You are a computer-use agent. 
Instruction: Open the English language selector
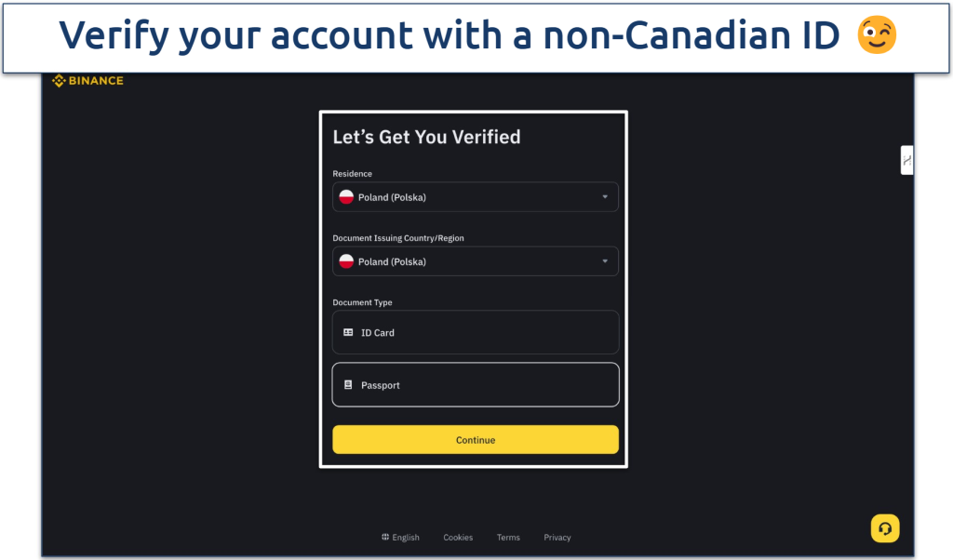[400, 537]
